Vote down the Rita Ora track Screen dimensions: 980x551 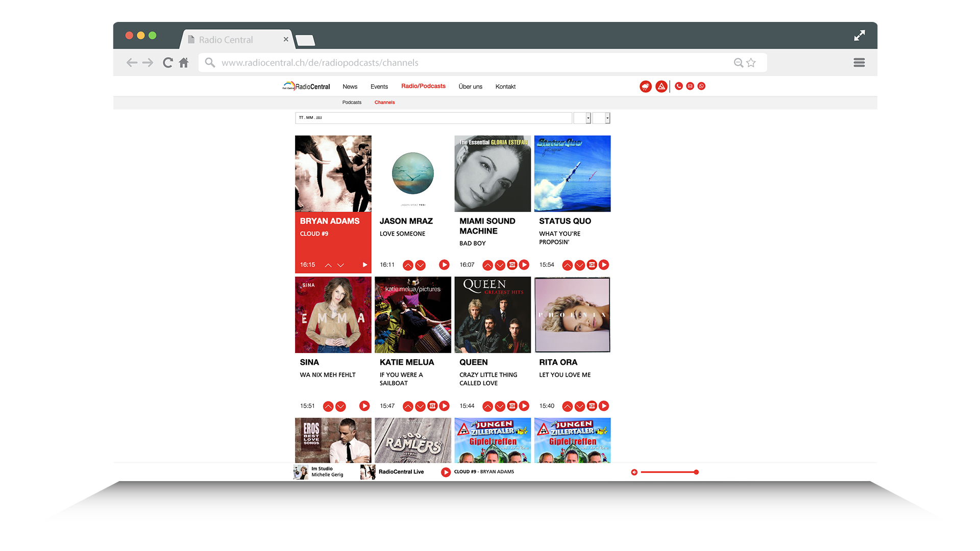579,407
